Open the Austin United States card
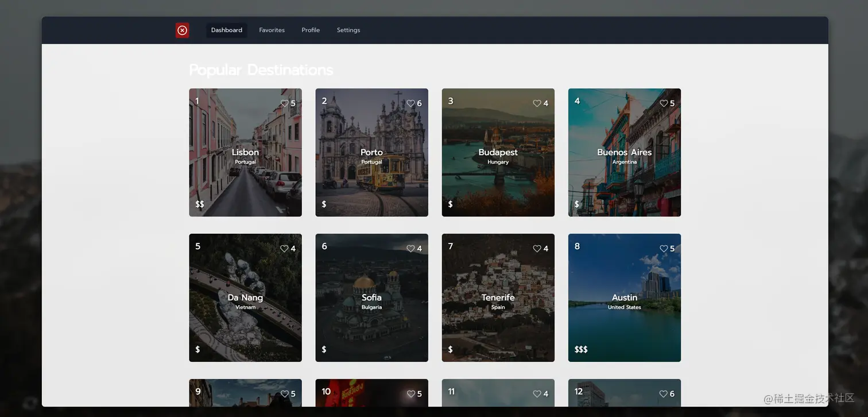The width and height of the screenshot is (868, 417). click(625, 298)
